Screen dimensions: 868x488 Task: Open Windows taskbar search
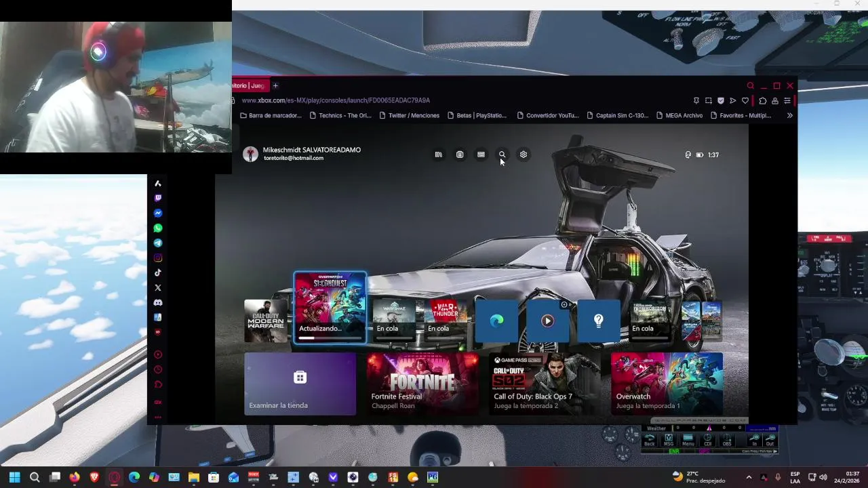[x=35, y=477]
